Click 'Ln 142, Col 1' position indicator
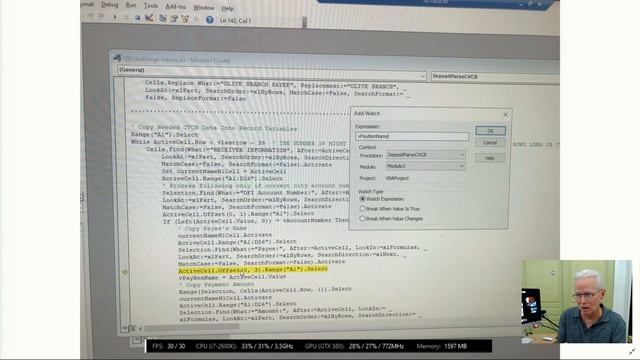 [x=236, y=20]
